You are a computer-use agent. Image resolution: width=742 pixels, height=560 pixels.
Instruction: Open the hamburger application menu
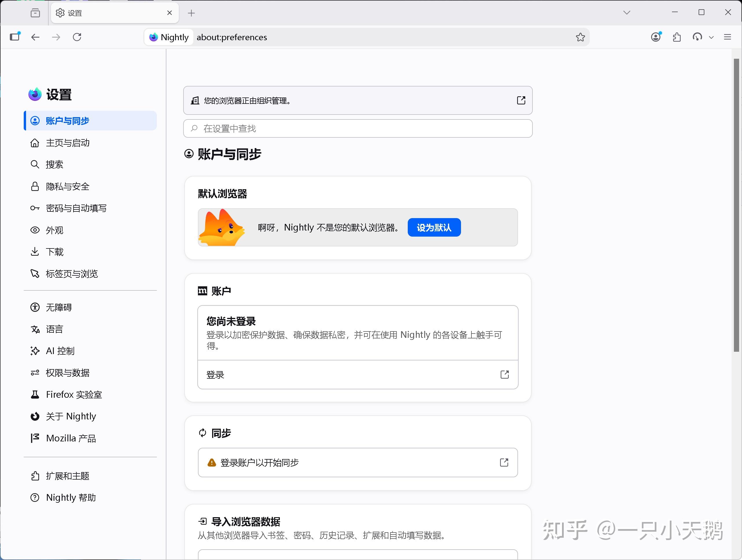click(727, 37)
